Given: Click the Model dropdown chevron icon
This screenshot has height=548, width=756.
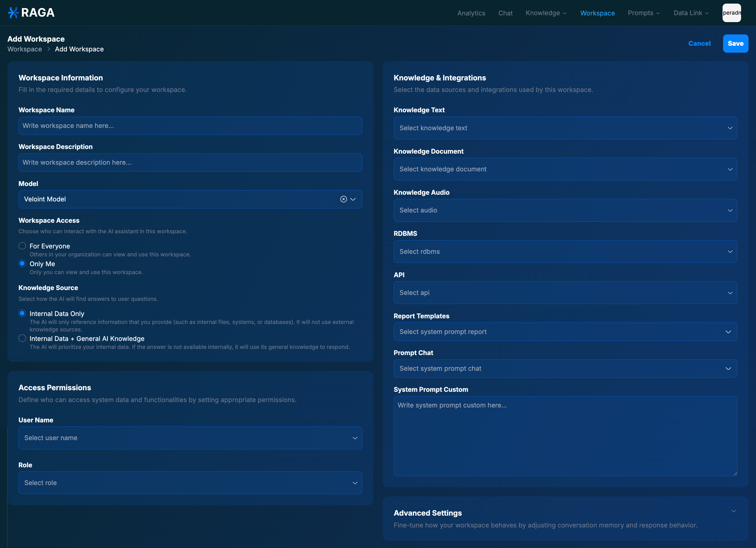Looking at the screenshot, I should [x=353, y=199].
